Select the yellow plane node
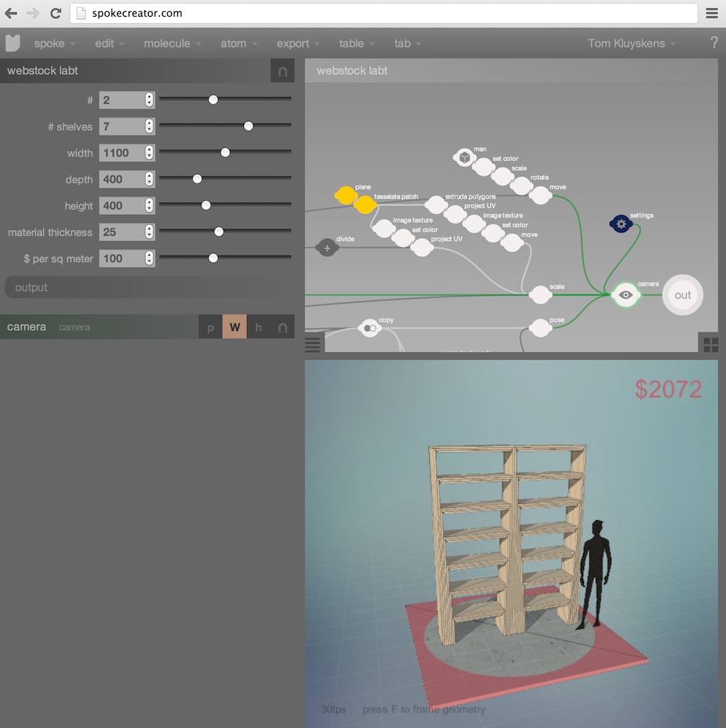Image resolution: width=726 pixels, height=728 pixels. [344, 195]
